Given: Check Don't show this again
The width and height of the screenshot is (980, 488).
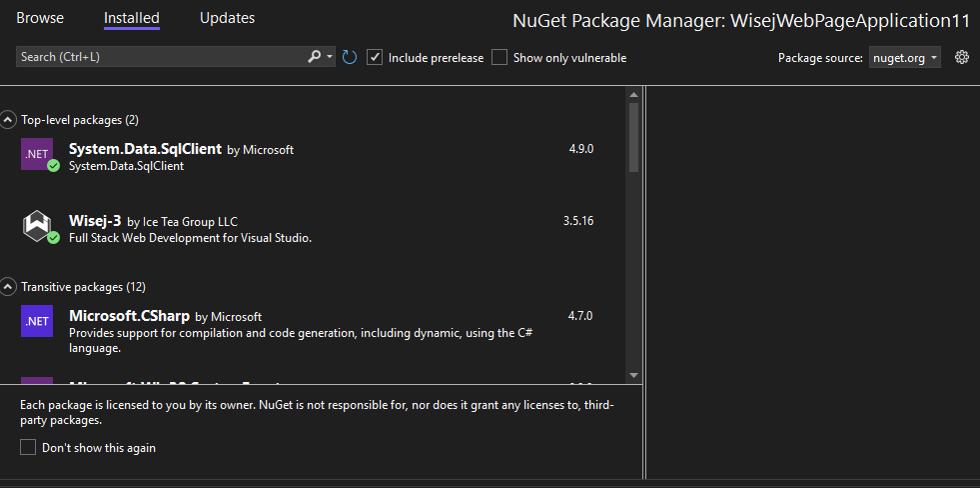Looking at the screenshot, I should (28, 447).
